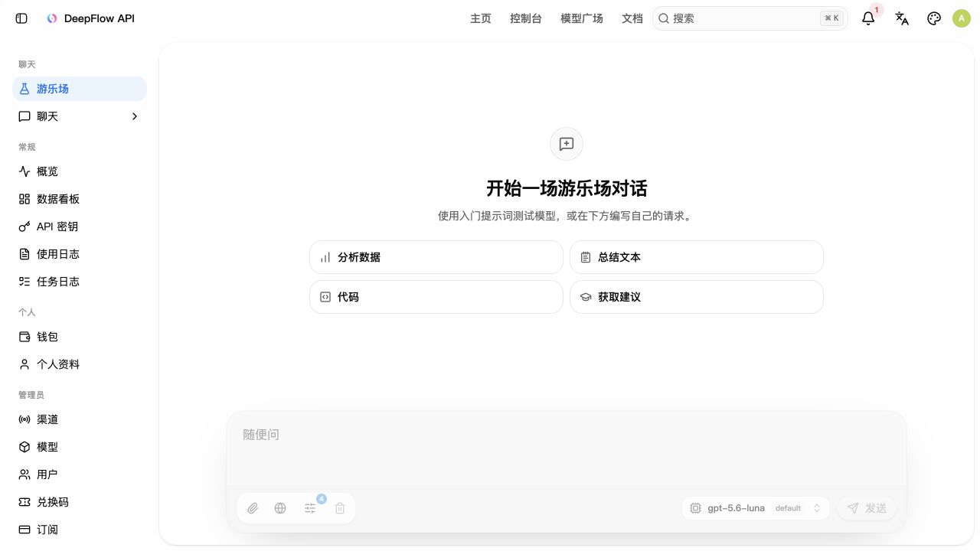
Task: Toggle the web search globe icon
Action: 280,508
